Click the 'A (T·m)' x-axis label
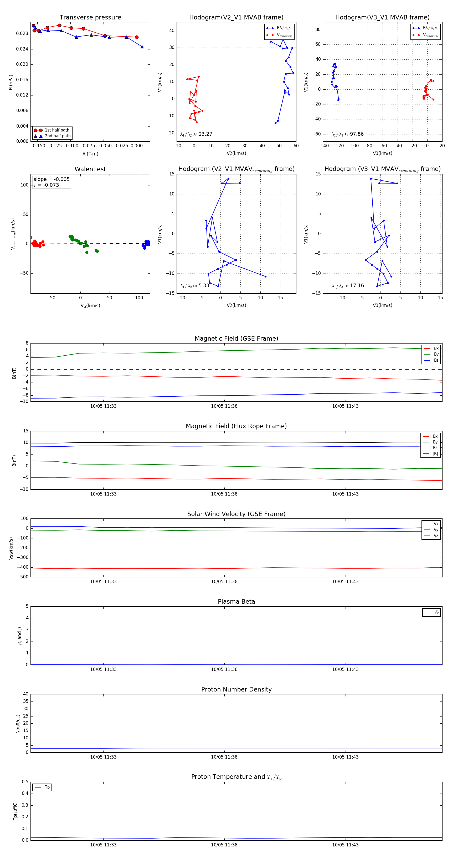This screenshot has width=473, height=868. coord(90,154)
